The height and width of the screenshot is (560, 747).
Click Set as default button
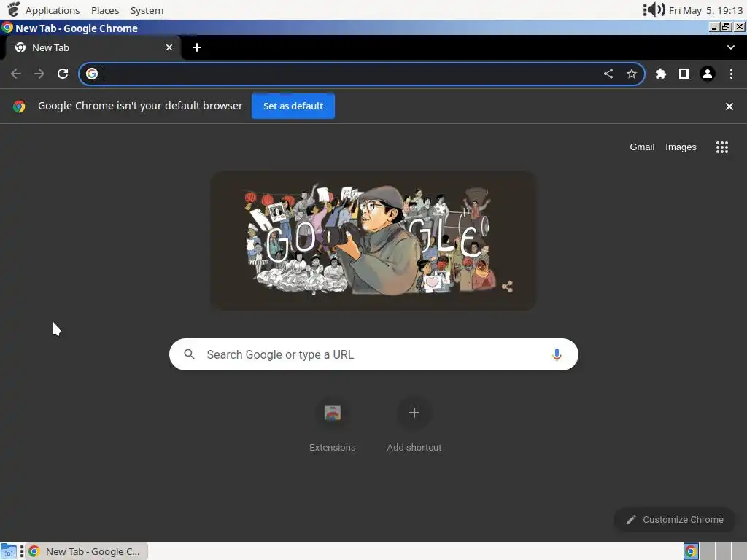[293, 106]
